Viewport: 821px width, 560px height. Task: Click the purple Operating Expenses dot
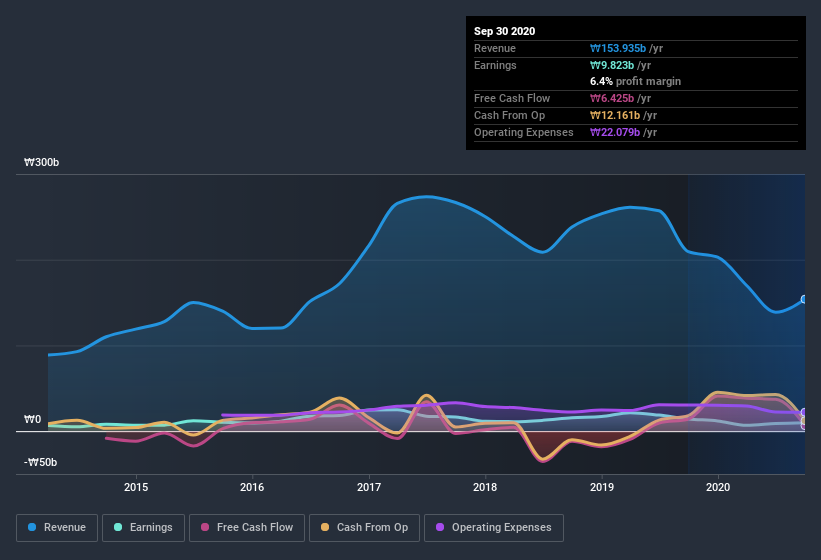coord(440,527)
